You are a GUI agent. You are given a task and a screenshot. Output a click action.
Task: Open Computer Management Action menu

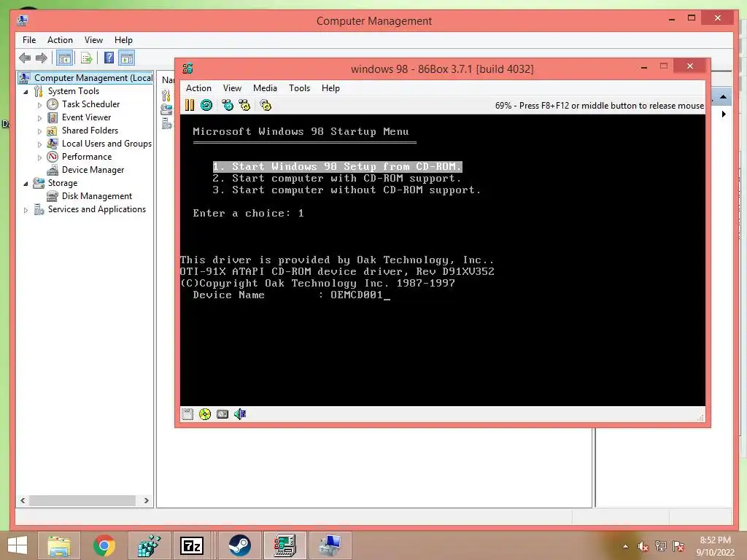[x=60, y=40]
